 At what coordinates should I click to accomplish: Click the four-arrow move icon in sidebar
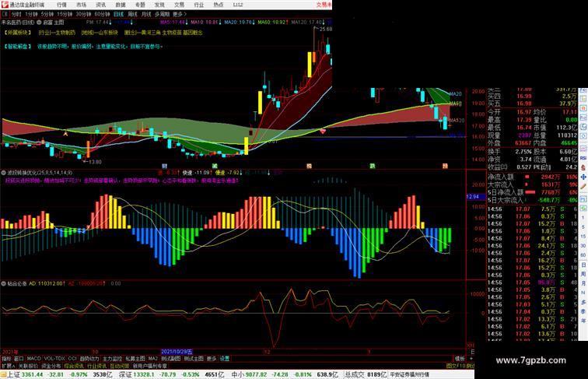(583, 177)
